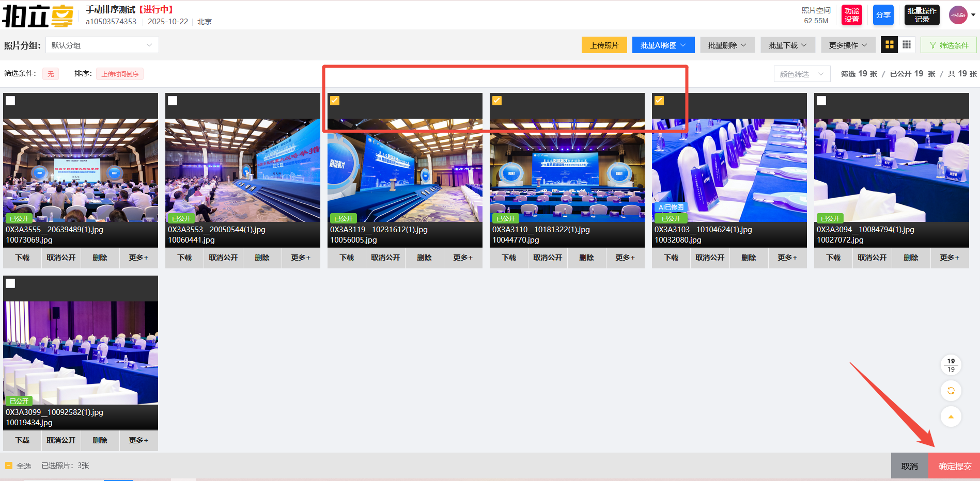Expand the 更多操作 menu

(x=848, y=45)
